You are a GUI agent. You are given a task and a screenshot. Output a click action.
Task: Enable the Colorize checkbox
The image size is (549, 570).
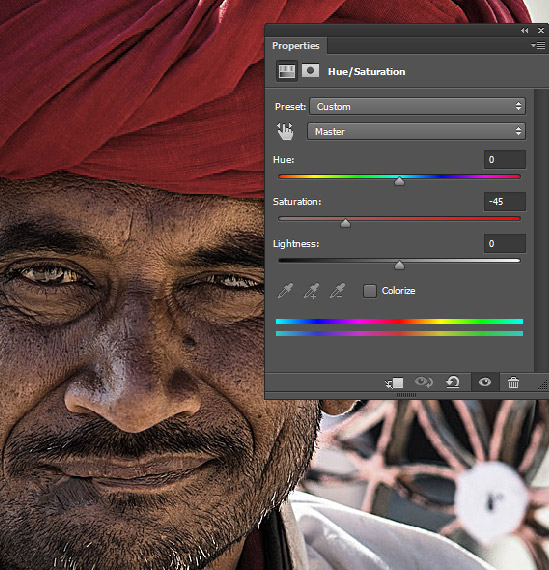point(370,291)
